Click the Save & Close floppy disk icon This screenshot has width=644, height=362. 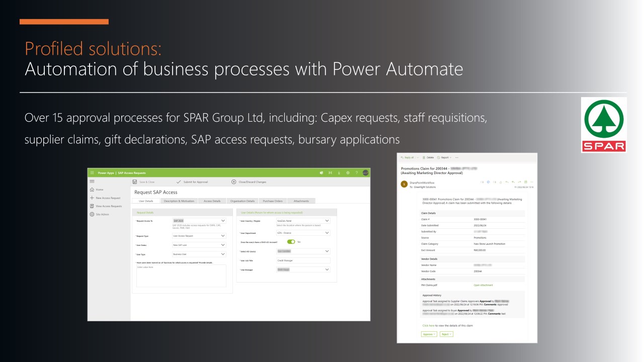(135, 182)
